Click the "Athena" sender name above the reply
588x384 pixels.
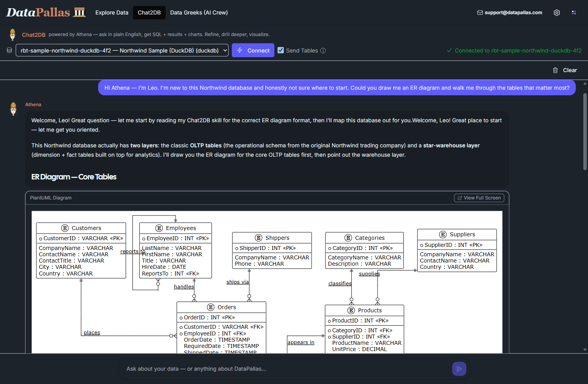tap(33, 105)
